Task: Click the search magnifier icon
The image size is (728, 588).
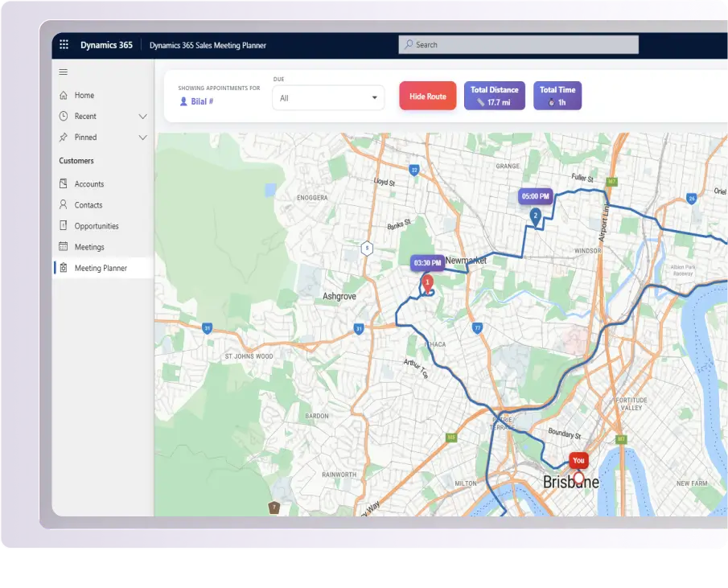Action: pyautogui.click(x=409, y=44)
